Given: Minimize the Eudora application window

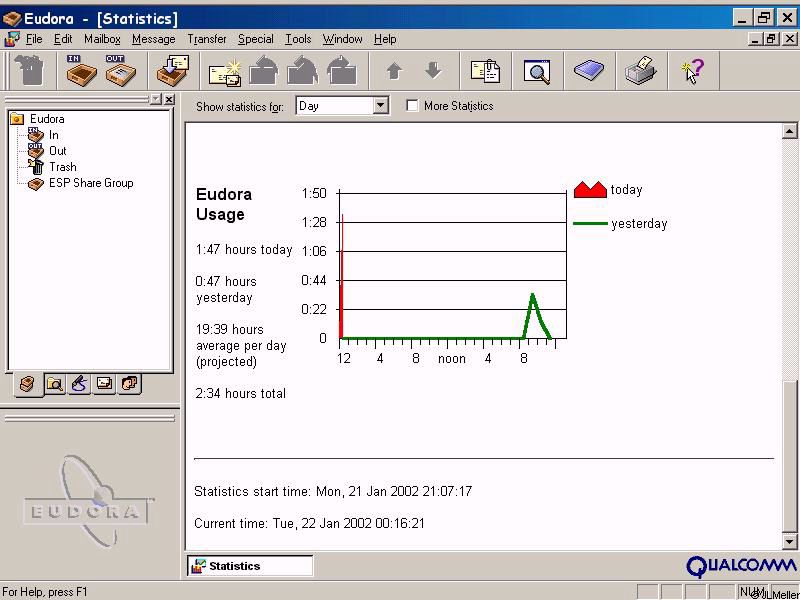Looking at the screenshot, I should [x=742, y=18].
